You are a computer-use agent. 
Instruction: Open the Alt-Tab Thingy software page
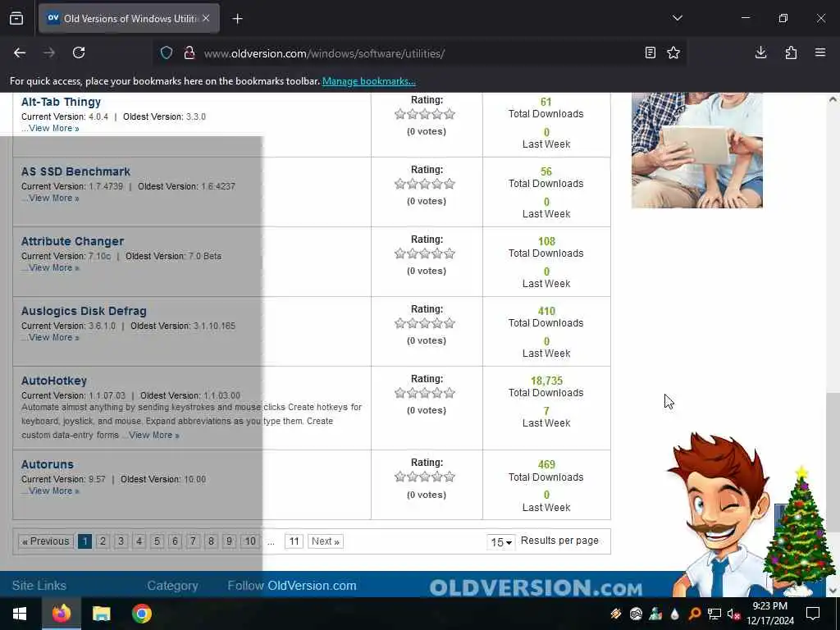pyautogui.click(x=61, y=102)
